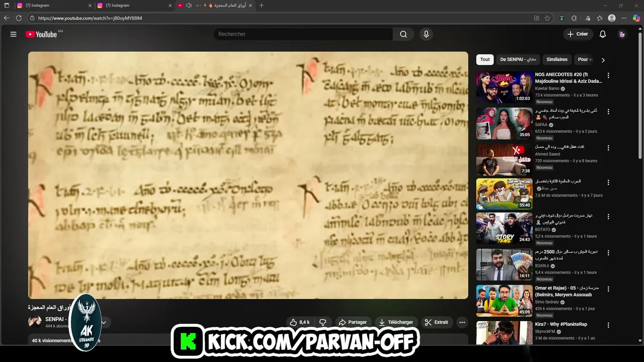Add this page to favorites star
Viewport: 644px width, 362px height.
pos(547,18)
